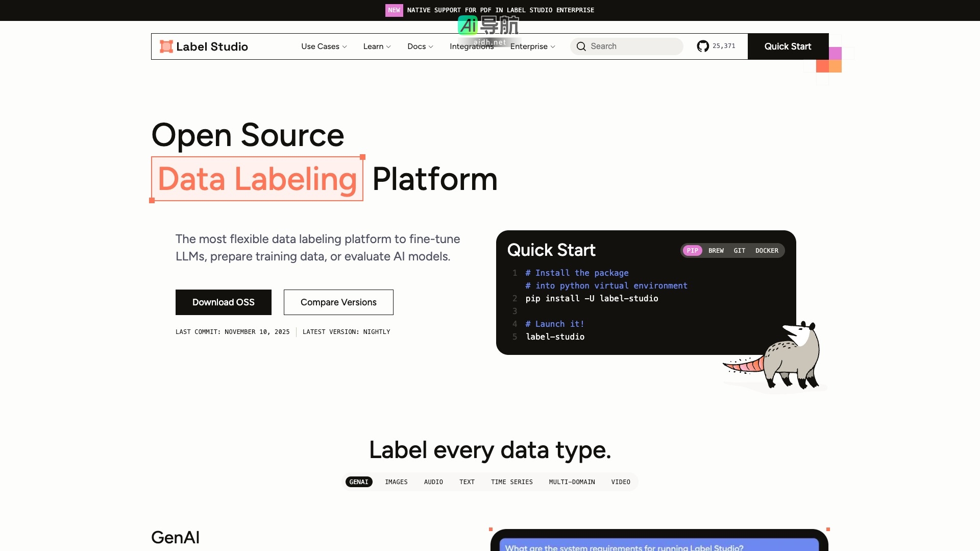Open the Docs dropdown menu

click(x=420, y=46)
